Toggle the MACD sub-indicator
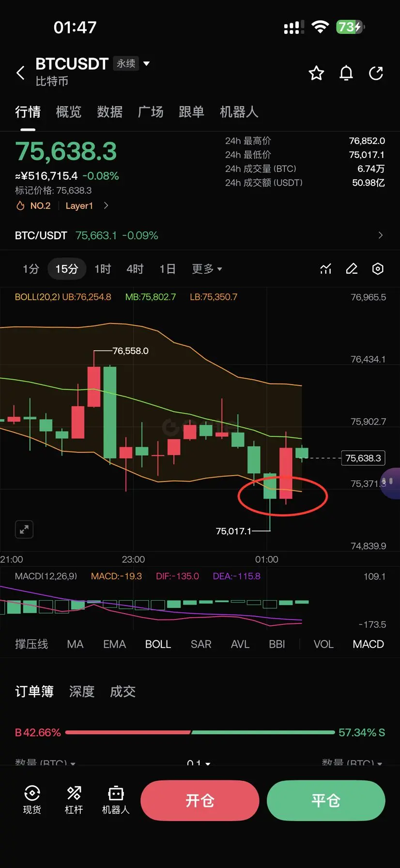Viewport: 400px width, 868px height. (368, 644)
